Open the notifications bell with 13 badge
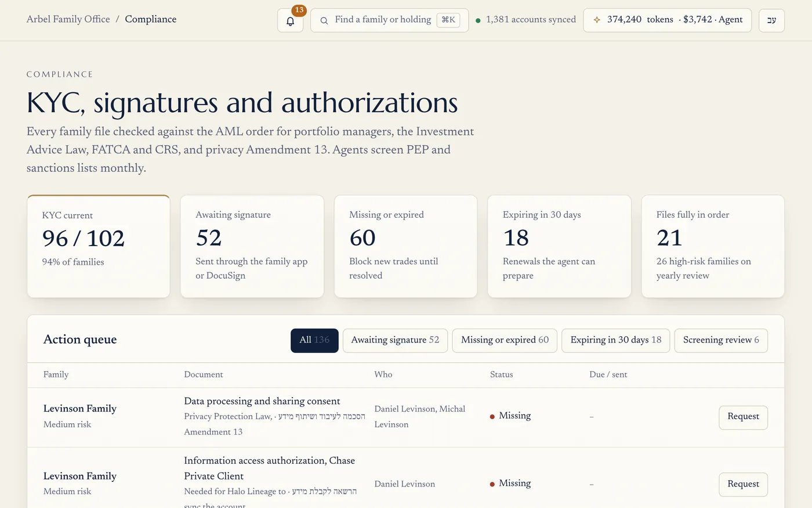This screenshot has width=812, height=508. click(290, 20)
